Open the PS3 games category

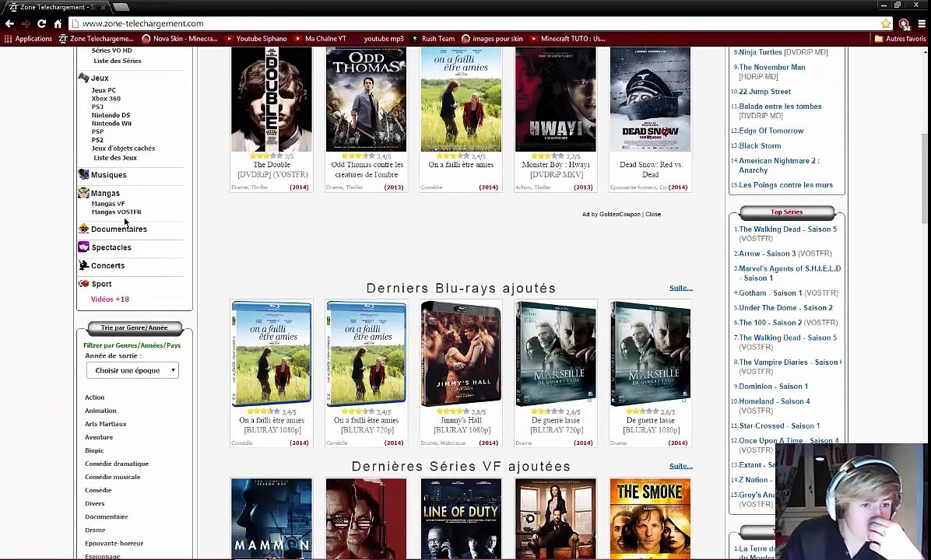pos(97,107)
